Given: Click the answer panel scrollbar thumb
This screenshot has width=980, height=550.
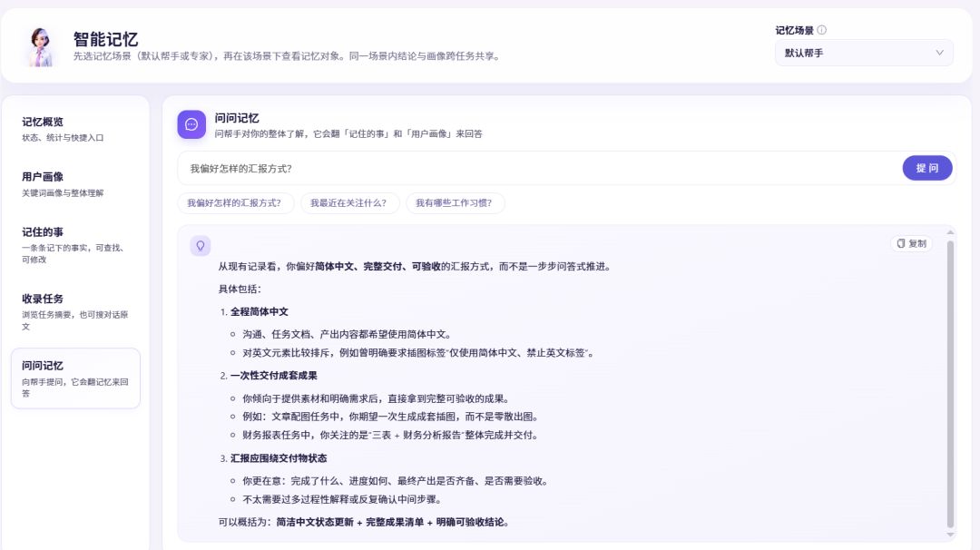Looking at the screenshot, I should [950, 385].
